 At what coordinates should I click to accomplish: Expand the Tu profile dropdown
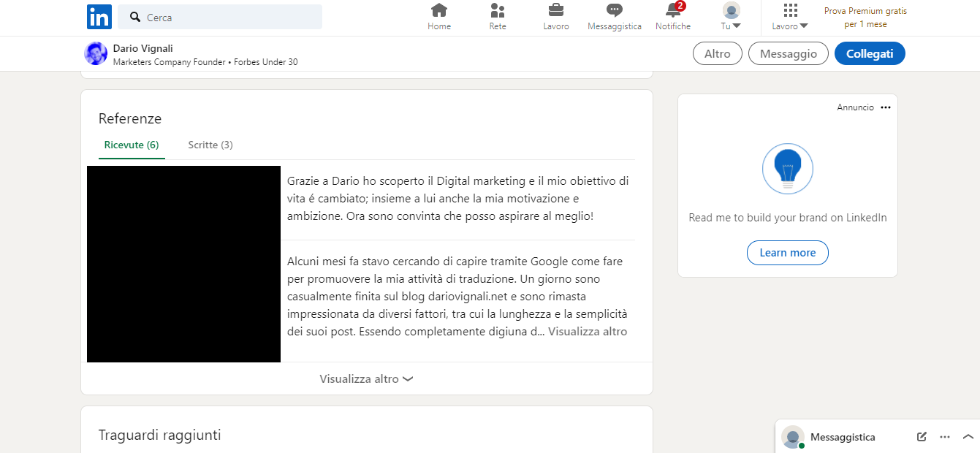click(730, 18)
